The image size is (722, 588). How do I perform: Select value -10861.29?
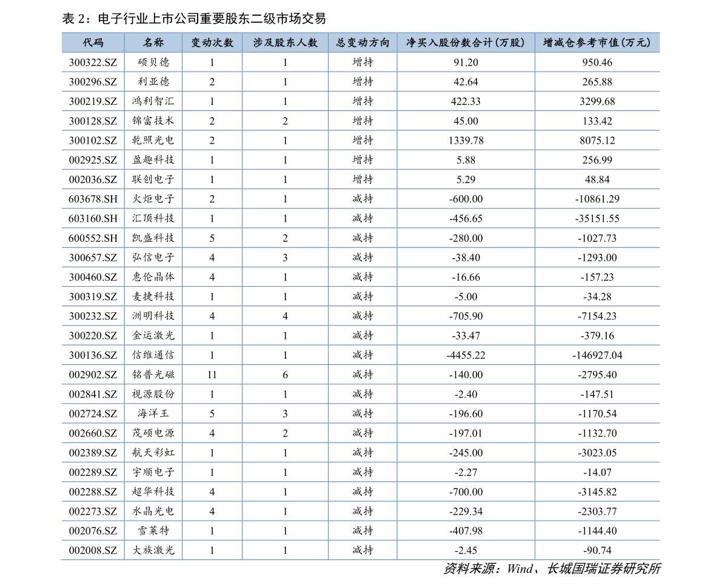click(597, 199)
